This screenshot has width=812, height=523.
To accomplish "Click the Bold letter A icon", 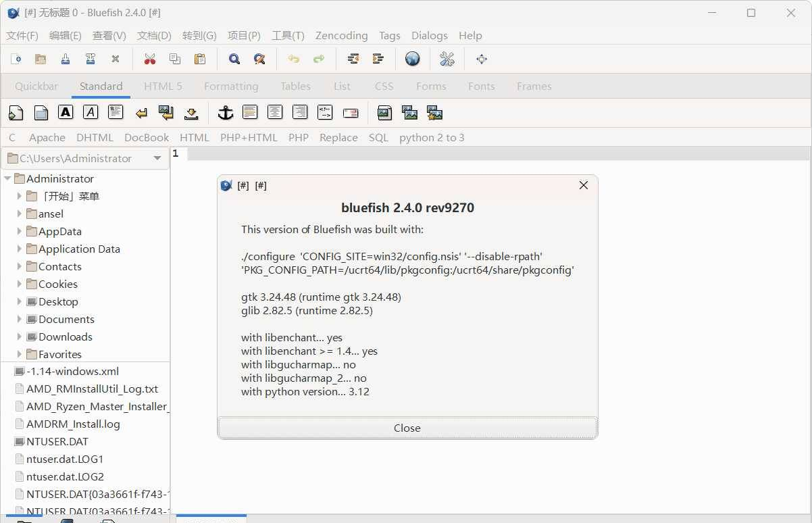I will point(66,113).
